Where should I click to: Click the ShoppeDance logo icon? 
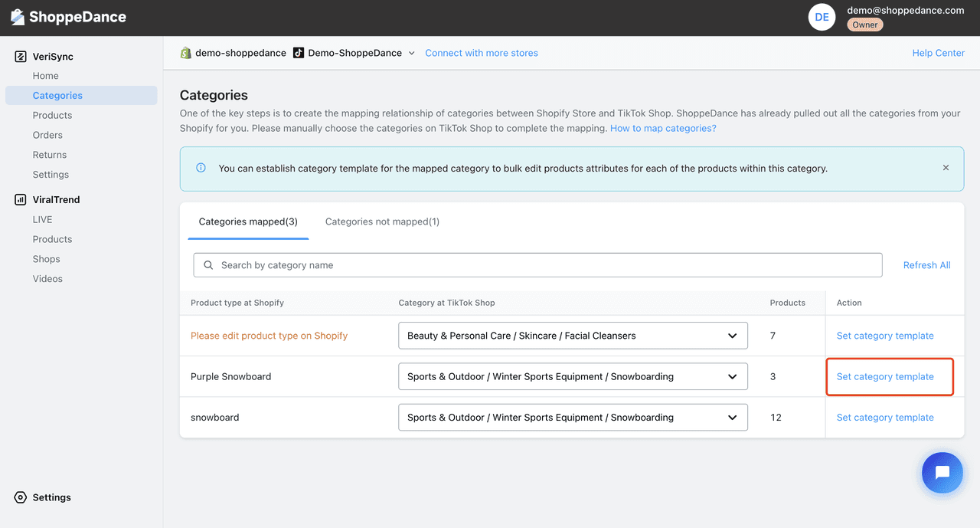17,17
